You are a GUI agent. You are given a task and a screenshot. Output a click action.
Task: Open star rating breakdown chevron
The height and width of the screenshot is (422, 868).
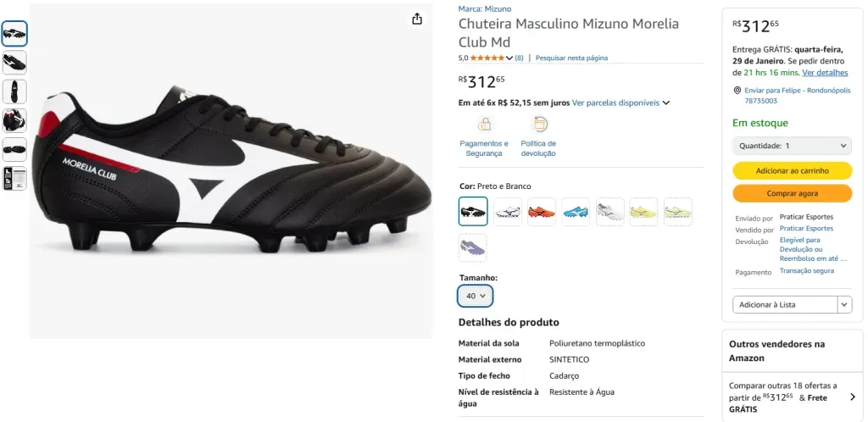point(509,58)
